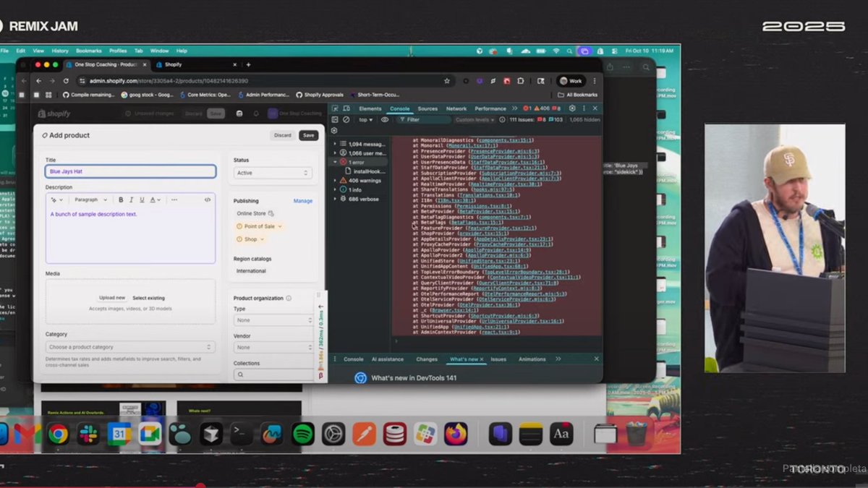868x488 pixels.
Task: Open the Shop channel dropdown
Action: [x=250, y=239]
